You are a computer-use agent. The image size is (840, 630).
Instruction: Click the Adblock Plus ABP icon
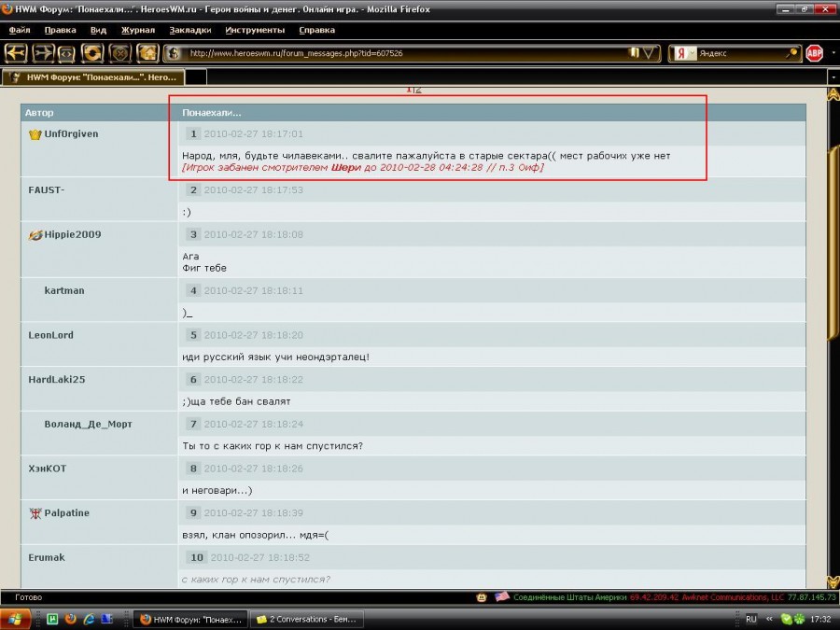click(x=814, y=53)
